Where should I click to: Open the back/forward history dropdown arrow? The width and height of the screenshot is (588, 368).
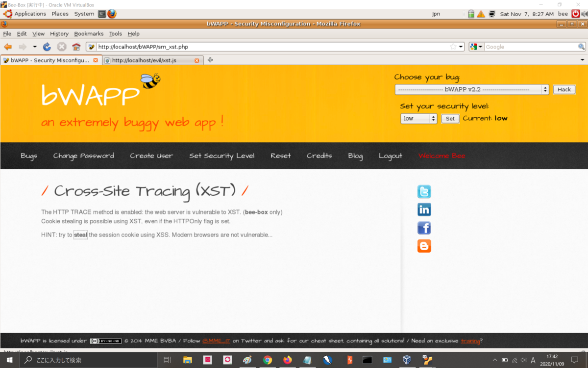[35, 47]
